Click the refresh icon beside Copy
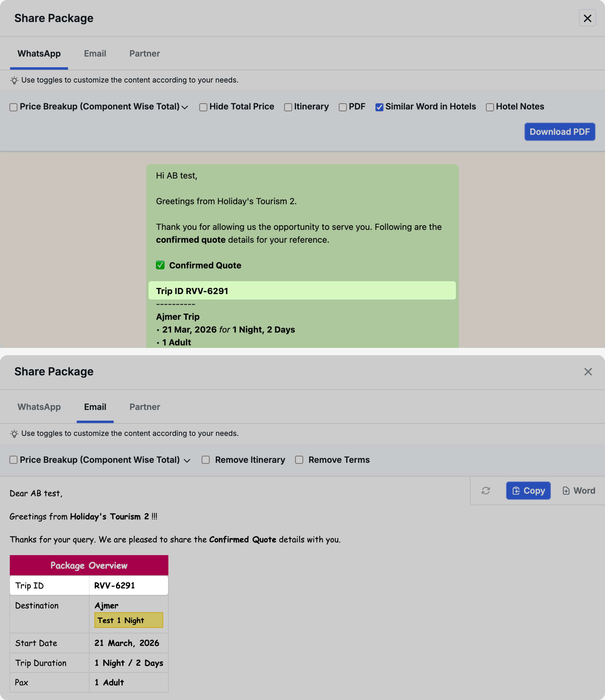Screen dimensions: 605x700 (485, 491)
